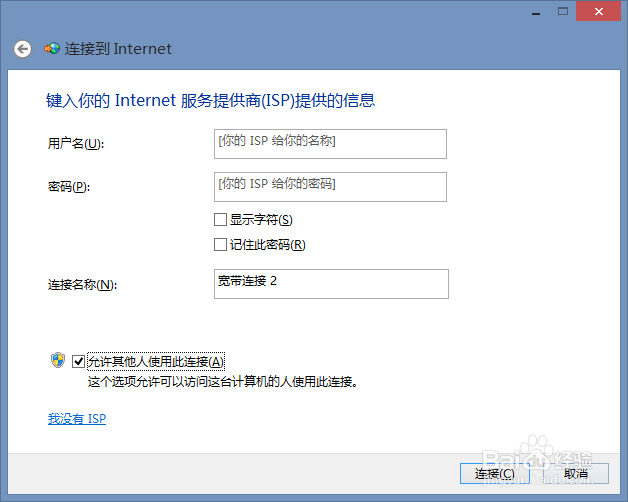Click the 连接(C) button
Image resolution: width=628 pixels, height=502 pixels.
point(495,474)
